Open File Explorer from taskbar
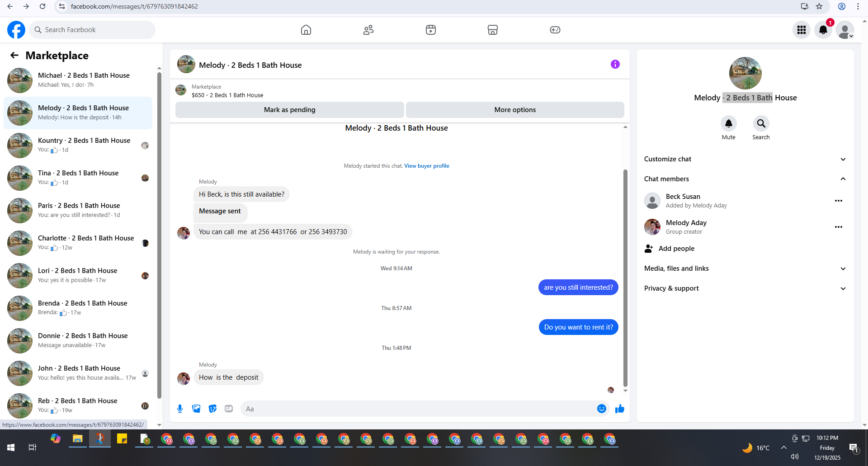The image size is (868, 466). pyautogui.click(x=78, y=439)
